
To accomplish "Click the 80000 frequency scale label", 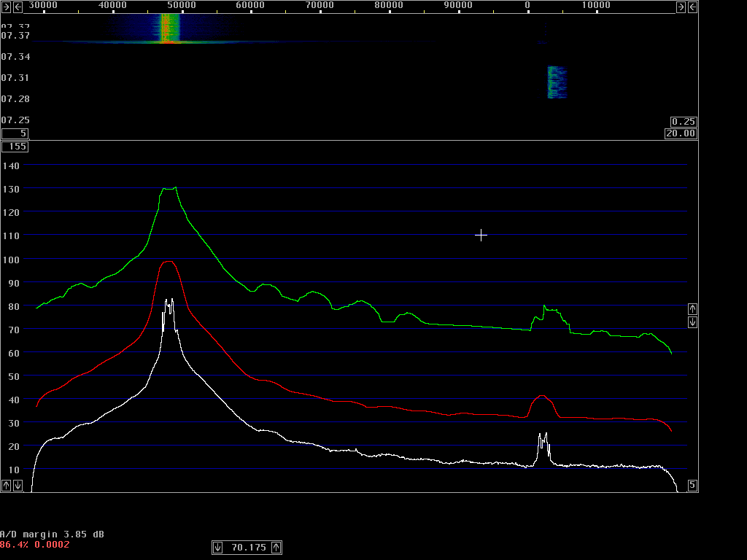I will 389,5.
